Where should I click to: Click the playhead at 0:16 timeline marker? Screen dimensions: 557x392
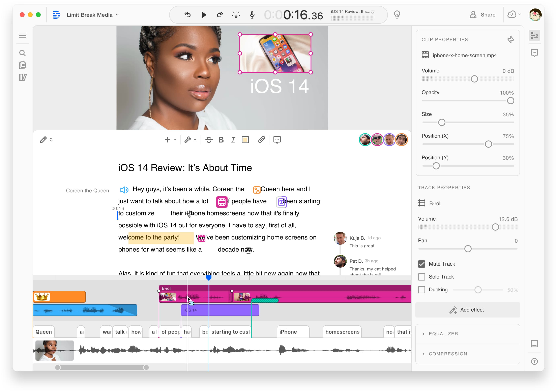[208, 278]
